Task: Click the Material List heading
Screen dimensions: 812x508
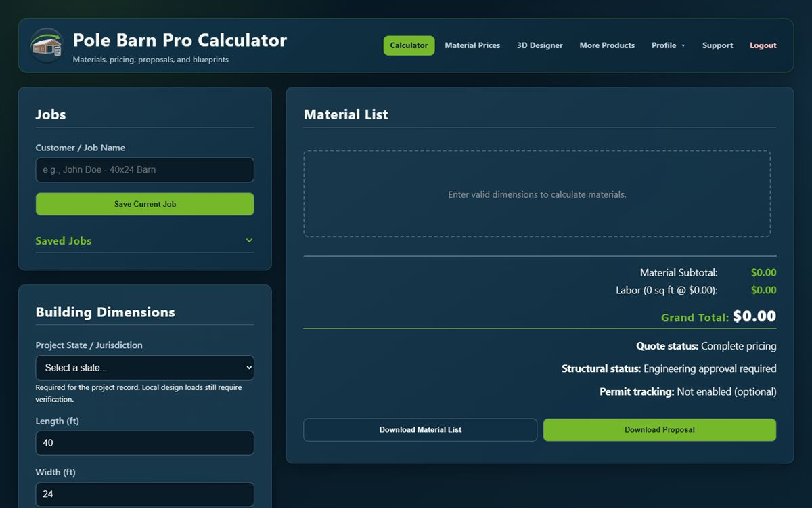Action: 346,114
